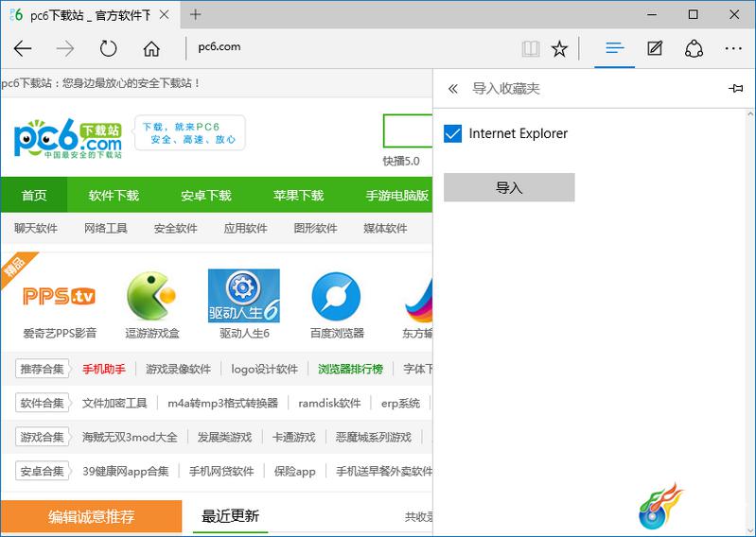
Task: Open 爱奇艺PPS影音 app icon
Action: 60,296
